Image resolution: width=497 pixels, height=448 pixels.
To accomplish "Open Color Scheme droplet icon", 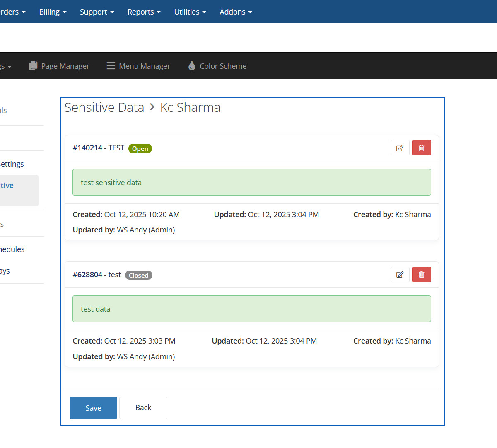I will (x=192, y=66).
